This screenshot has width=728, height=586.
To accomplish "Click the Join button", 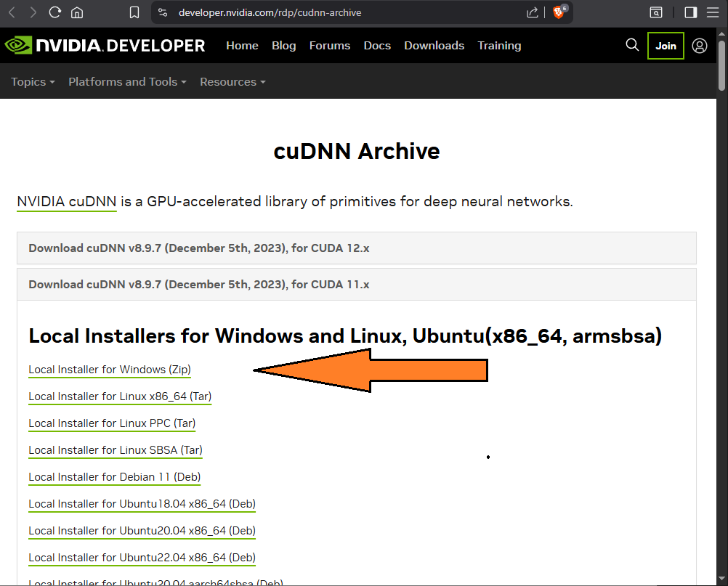I will pos(666,46).
